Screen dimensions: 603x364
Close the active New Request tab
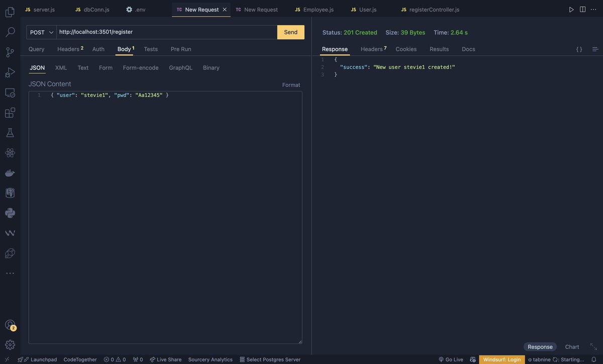pos(225,10)
